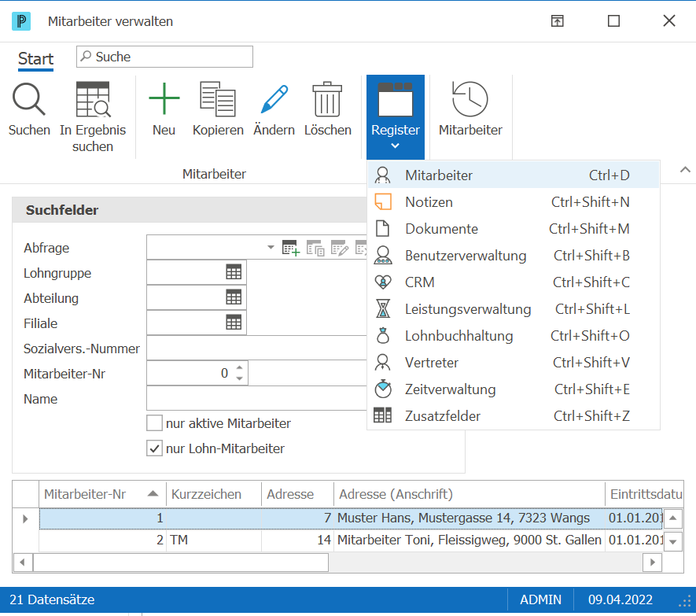Choose Lohnbuchhaltung from Register menu
The height and width of the screenshot is (616, 696).
(x=514, y=336)
